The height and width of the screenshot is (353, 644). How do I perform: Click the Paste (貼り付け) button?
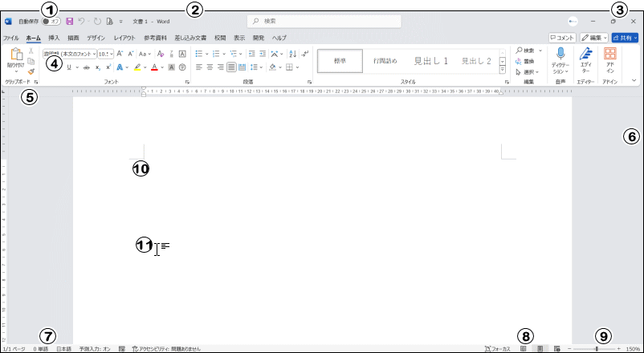15,59
